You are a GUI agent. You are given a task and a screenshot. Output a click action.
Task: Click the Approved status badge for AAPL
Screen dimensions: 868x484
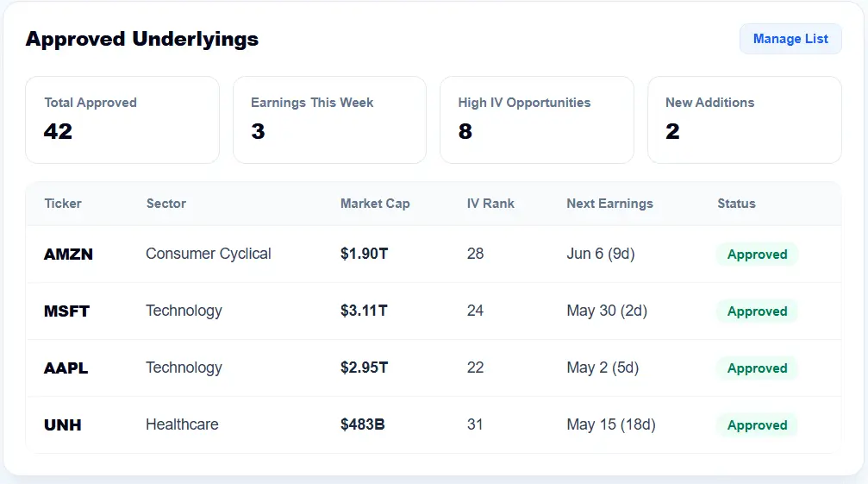pyautogui.click(x=757, y=368)
